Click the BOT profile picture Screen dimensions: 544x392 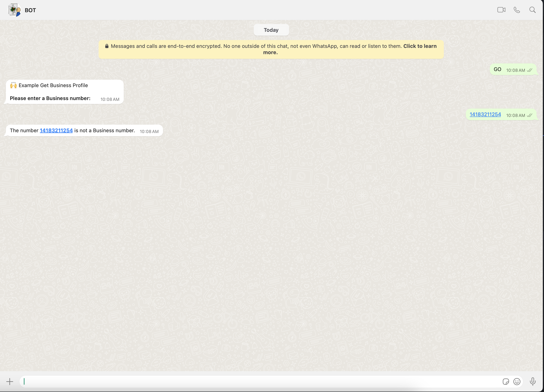coord(14,10)
